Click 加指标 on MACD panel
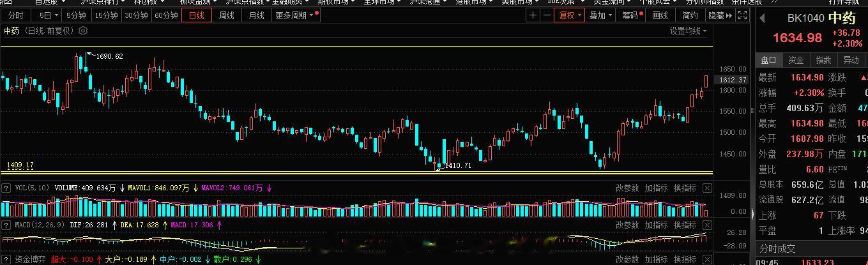The height and width of the screenshot is (265, 868). click(x=656, y=225)
